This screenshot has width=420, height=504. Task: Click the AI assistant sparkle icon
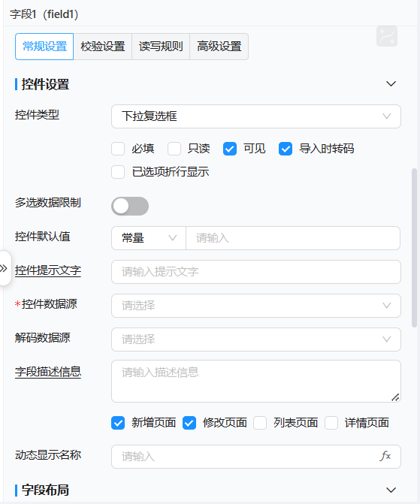pos(387,36)
